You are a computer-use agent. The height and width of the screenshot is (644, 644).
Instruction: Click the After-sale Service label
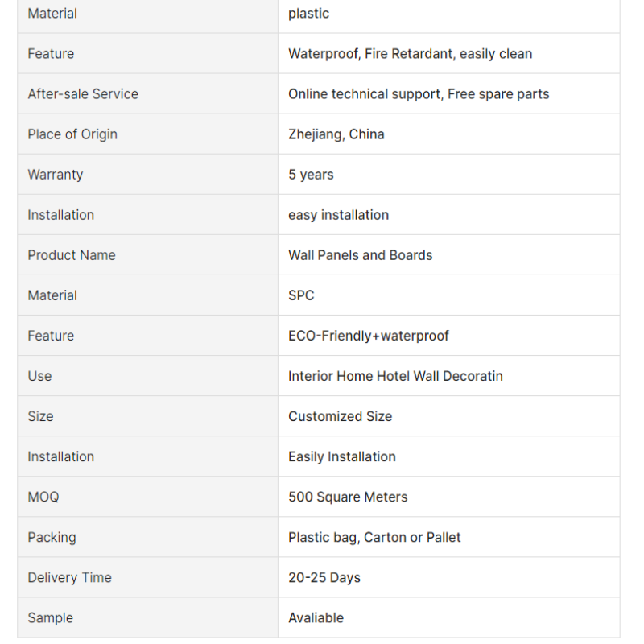click(83, 94)
